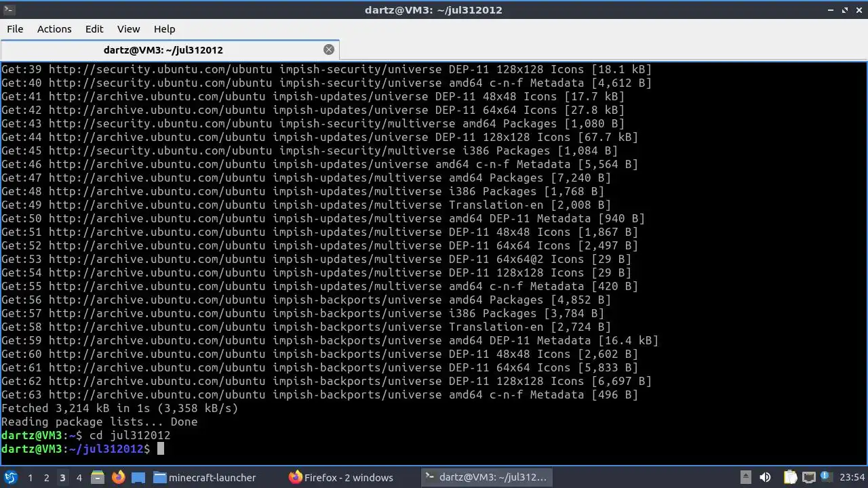Image resolution: width=868 pixels, height=488 pixels.
Task: Open the update notifier tray icon
Action: 827,477
